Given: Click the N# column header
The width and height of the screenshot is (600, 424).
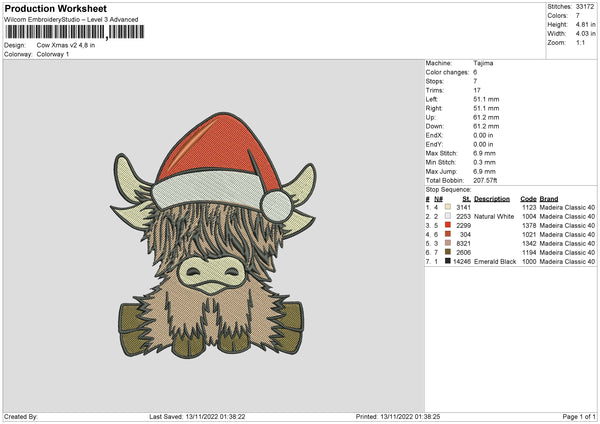Looking at the screenshot, I should pyautogui.click(x=438, y=198).
